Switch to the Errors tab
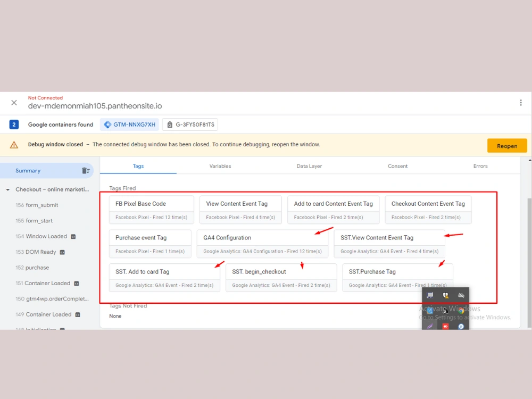The height and width of the screenshot is (399, 532). [480, 166]
